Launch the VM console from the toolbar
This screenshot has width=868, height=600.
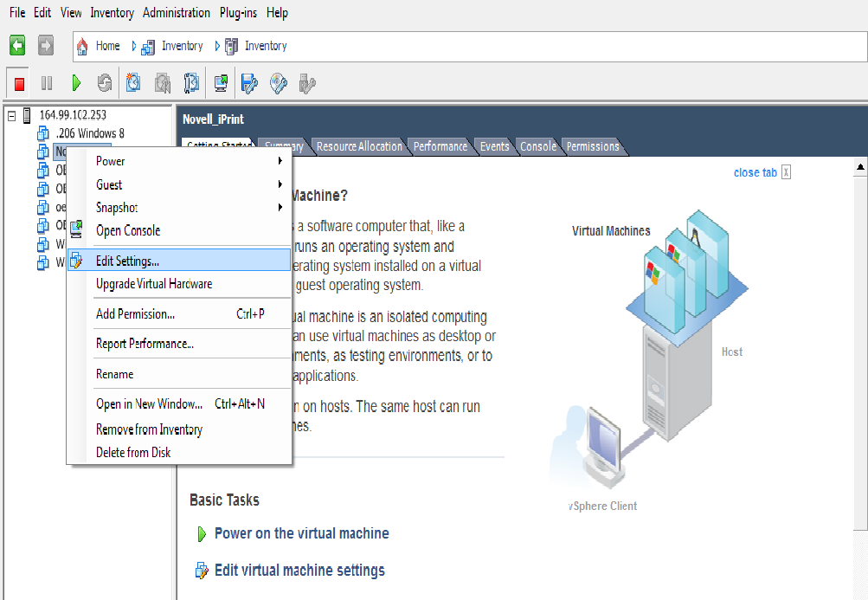221,83
